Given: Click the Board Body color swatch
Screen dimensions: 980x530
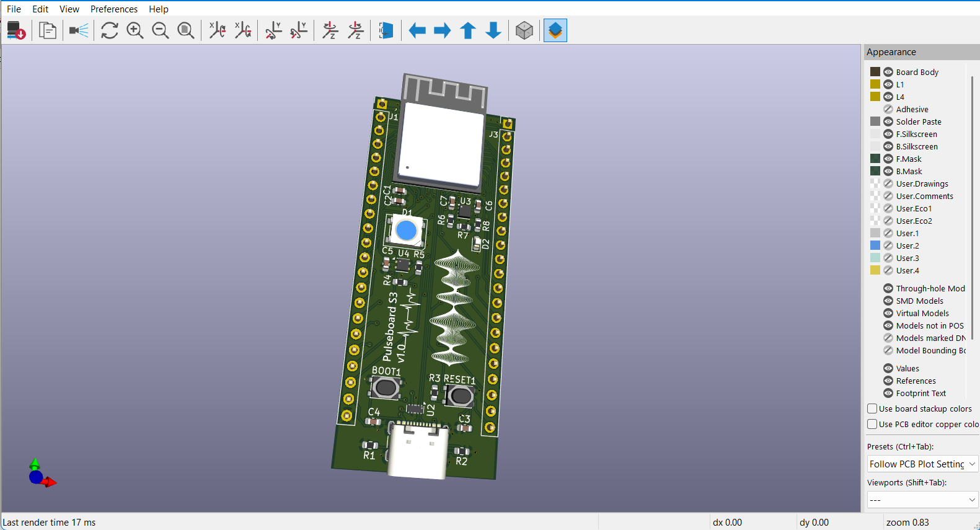Looking at the screenshot, I should pos(875,72).
